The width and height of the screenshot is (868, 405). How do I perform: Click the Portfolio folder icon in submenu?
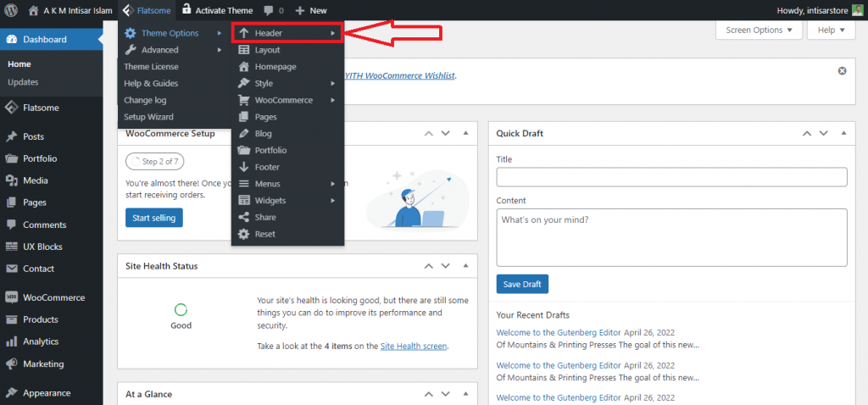[243, 150]
